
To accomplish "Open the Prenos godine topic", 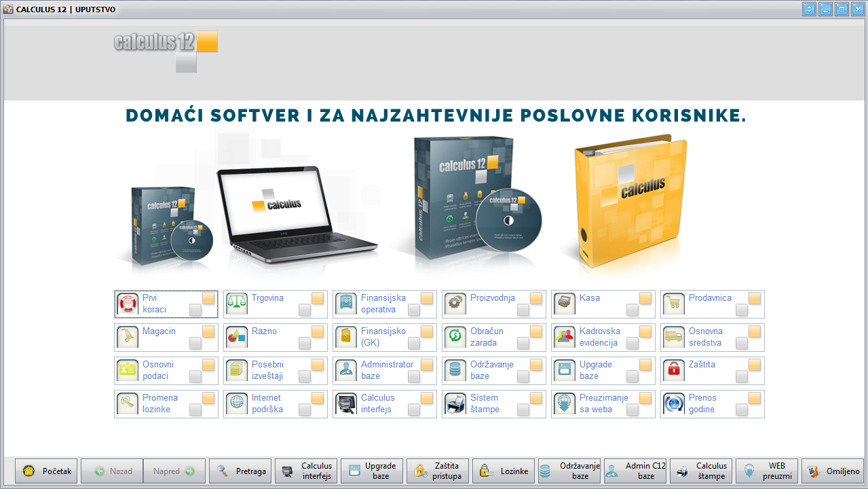I will (704, 403).
